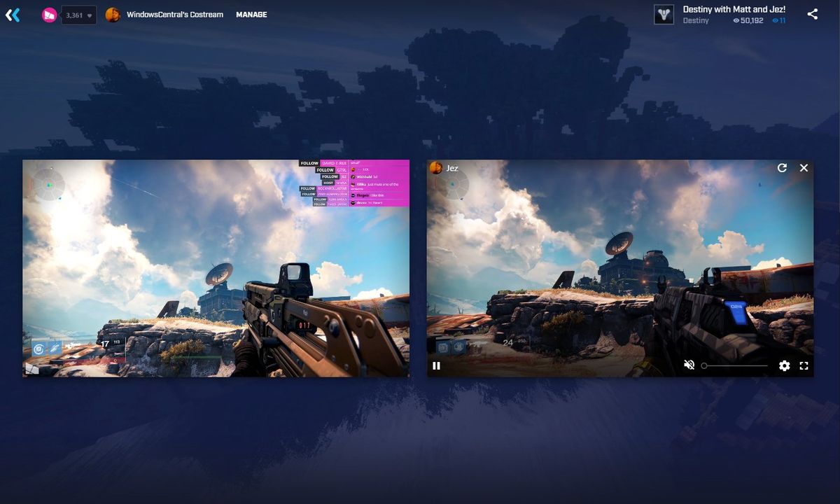The image size is (840, 504).
Task: Click WindowsCentral's Costream avatar
Action: coord(113,14)
